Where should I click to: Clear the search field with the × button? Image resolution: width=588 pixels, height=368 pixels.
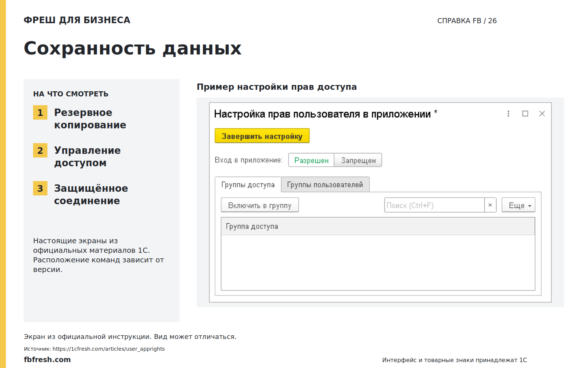[x=490, y=205]
